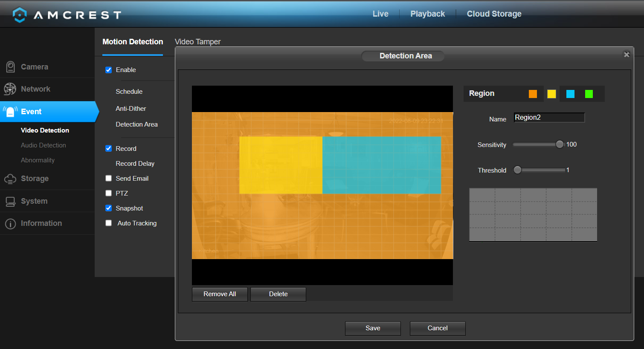Open the System settings section
This screenshot has height=349, width=644.
click(34, 201)
